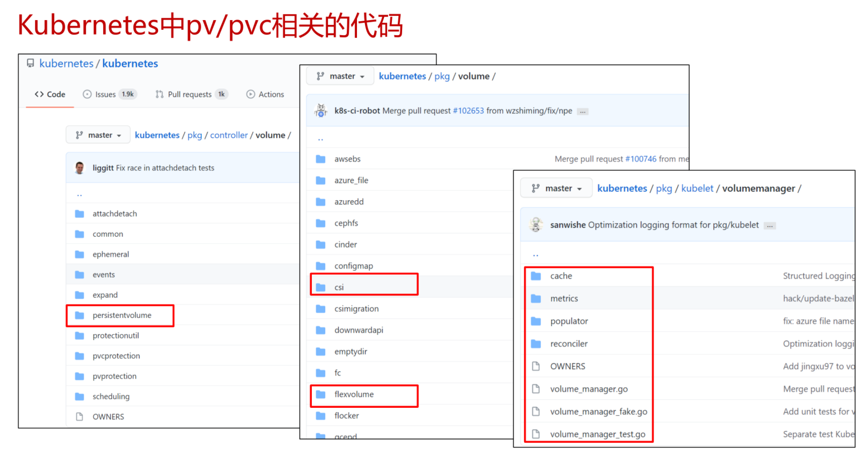Viewport: 868px width, 450px height.
Task: Go to controller in the breadcrumb path
Action: pyautogui.click(x=229, y=135)
